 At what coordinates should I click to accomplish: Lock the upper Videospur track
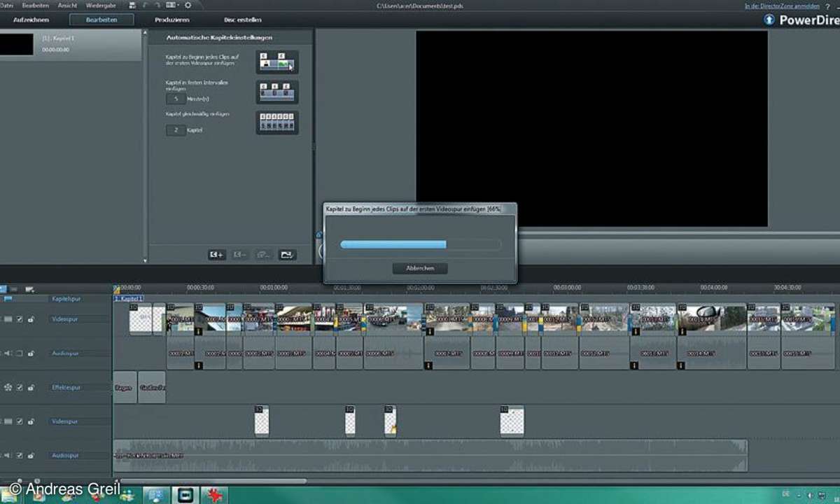pos(31,319)
